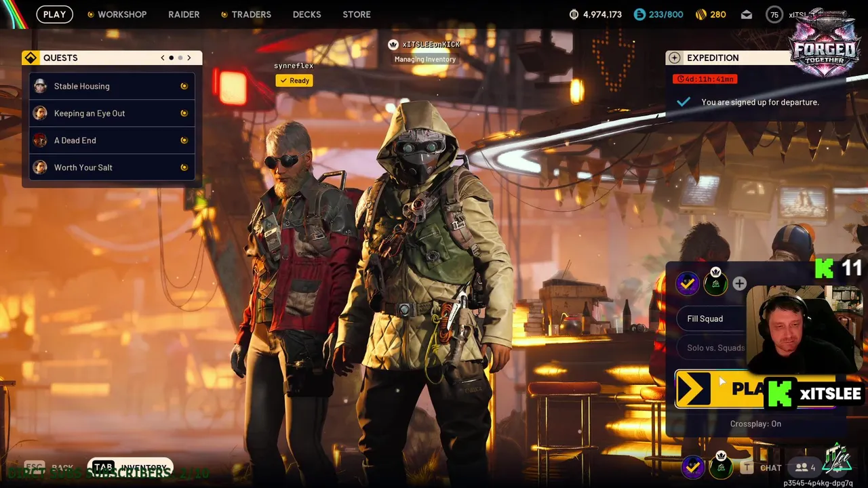The image size is (868, 488).
Task: Open the Stable Housing quest
Action: [112, 86]
